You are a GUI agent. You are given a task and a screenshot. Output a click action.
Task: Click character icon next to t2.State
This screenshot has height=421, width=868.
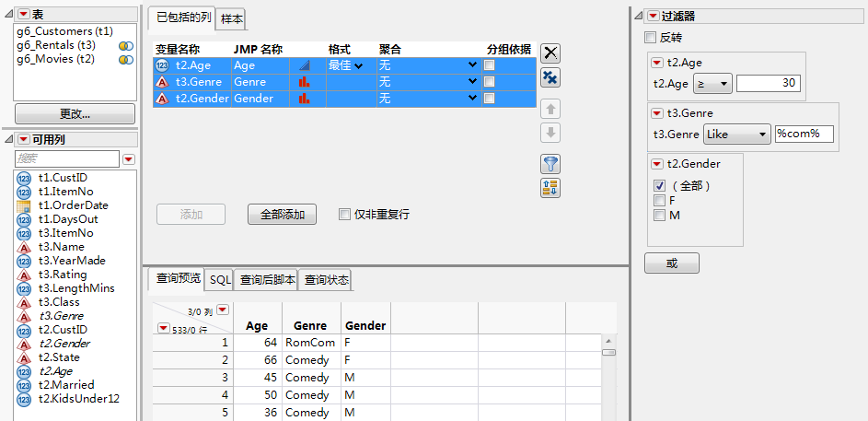[24, 358]
